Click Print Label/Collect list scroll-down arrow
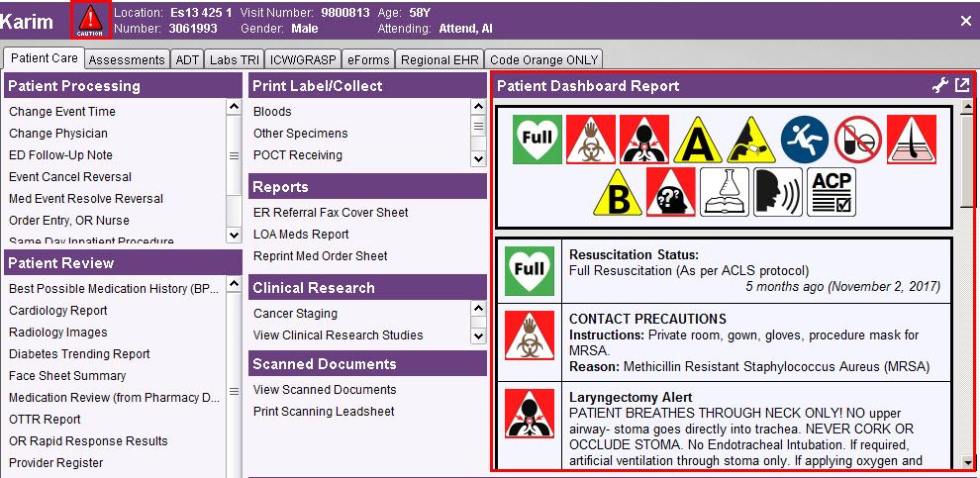980x478 pixels. (479, 158)
